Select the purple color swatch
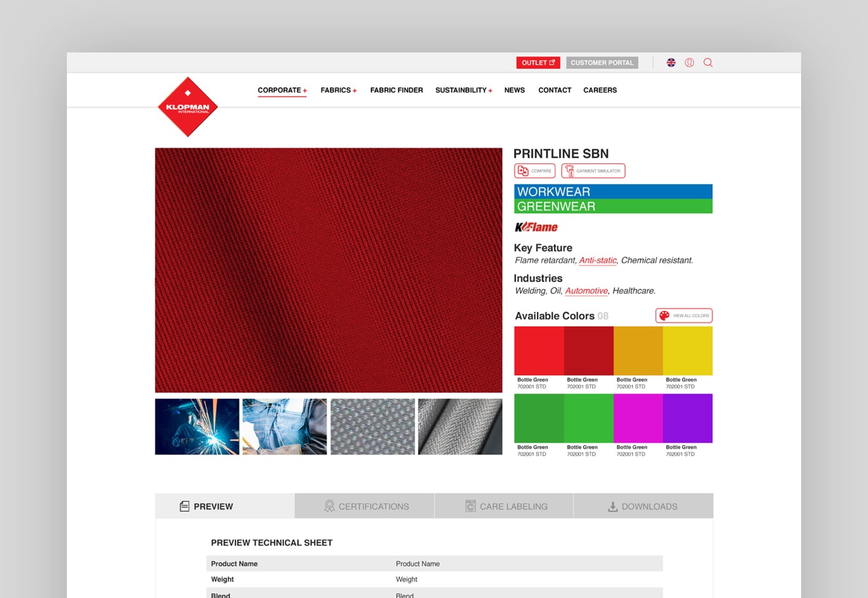The height and width of the screenshot is (598, 868). coord(688,418)
